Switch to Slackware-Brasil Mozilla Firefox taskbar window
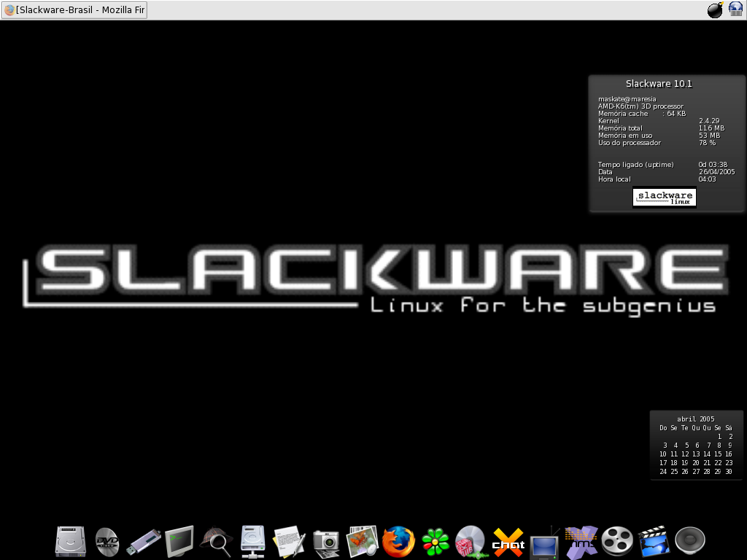Screen dimensions: 747x560 point(74,10)
